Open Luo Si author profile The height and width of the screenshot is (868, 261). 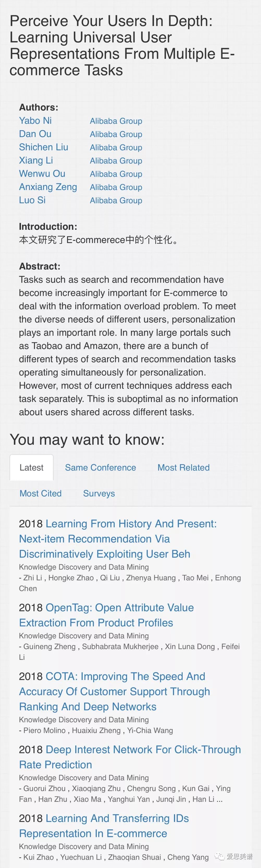[32, 200]
